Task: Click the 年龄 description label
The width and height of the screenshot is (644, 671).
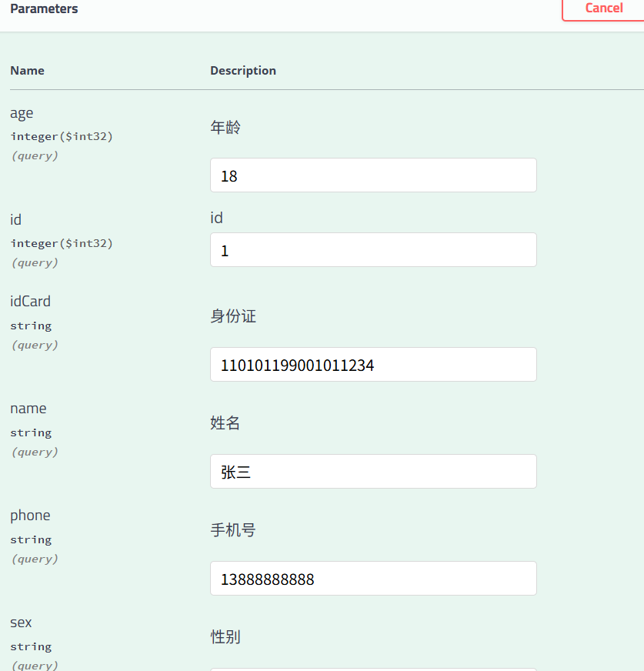Action: point(225,127)
